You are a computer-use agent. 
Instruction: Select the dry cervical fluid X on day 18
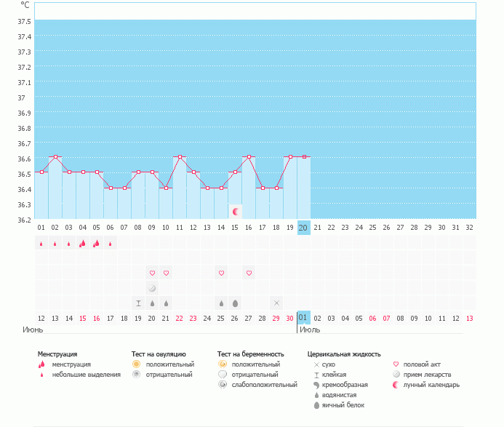point(276,303)
